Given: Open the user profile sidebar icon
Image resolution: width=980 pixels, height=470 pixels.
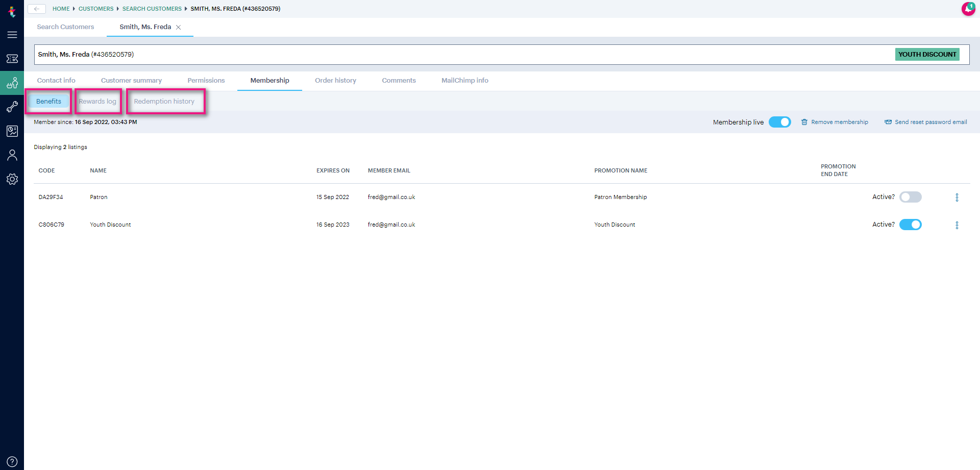Looking at the screenshot, I should click(x=12, y=155).
